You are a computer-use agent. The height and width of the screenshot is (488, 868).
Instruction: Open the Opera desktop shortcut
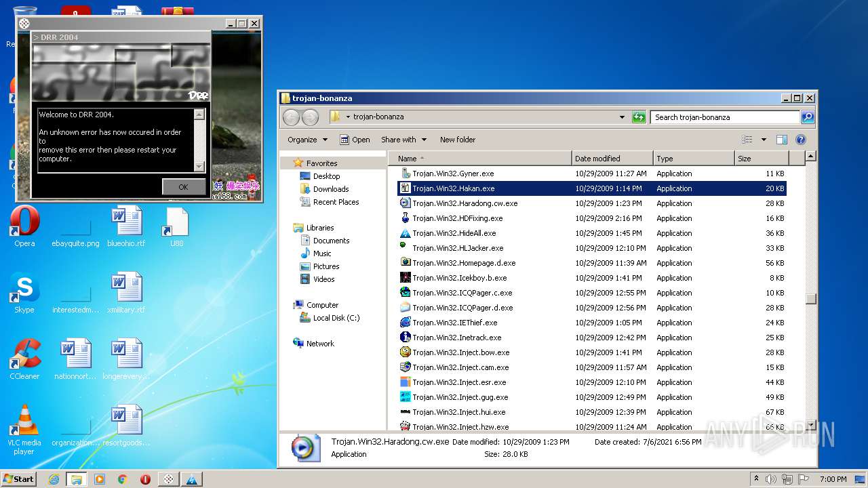[x=24, y=227]
